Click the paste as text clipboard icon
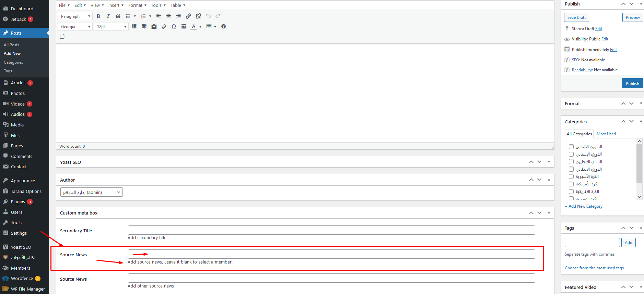644x294 pixels. pos(154,26)
